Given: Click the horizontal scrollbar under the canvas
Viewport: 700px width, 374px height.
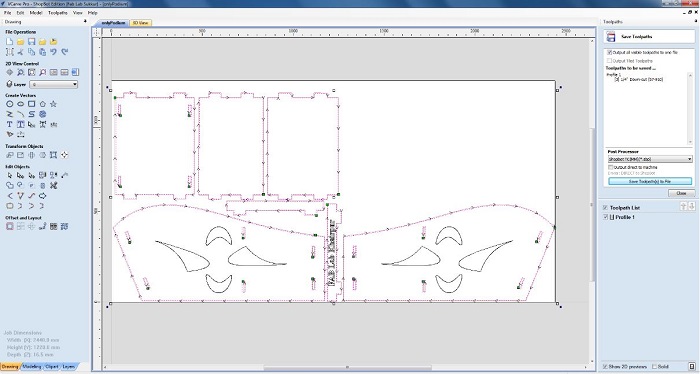Looking at the screenshot, I should (x=347, y=368).
